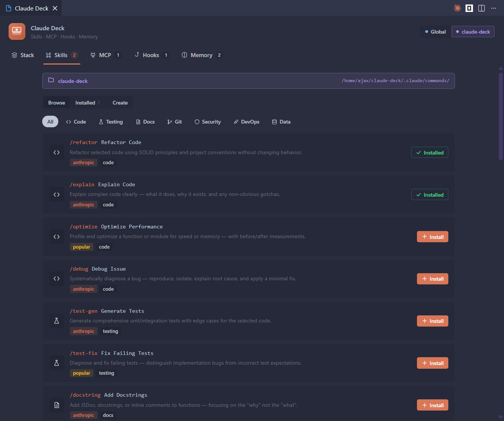Click the Installed button for /refactor

pyautogui.click(x=430, y=153)
